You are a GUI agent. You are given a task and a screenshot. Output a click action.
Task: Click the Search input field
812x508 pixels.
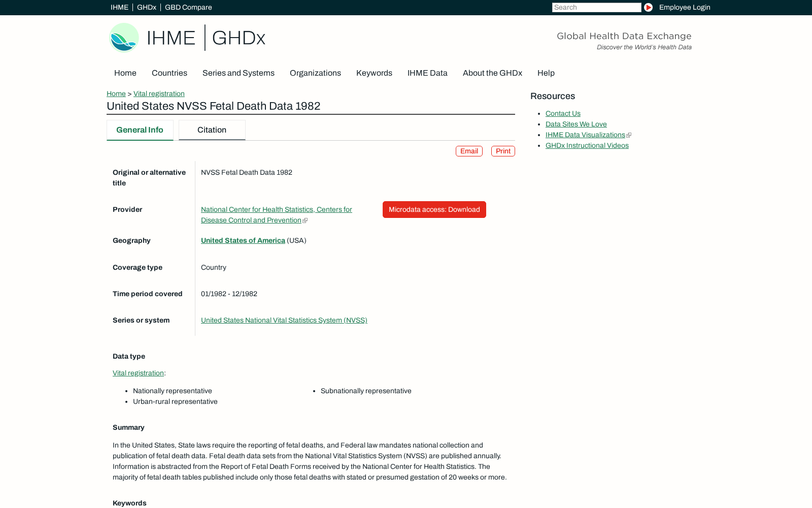[596, 7]
